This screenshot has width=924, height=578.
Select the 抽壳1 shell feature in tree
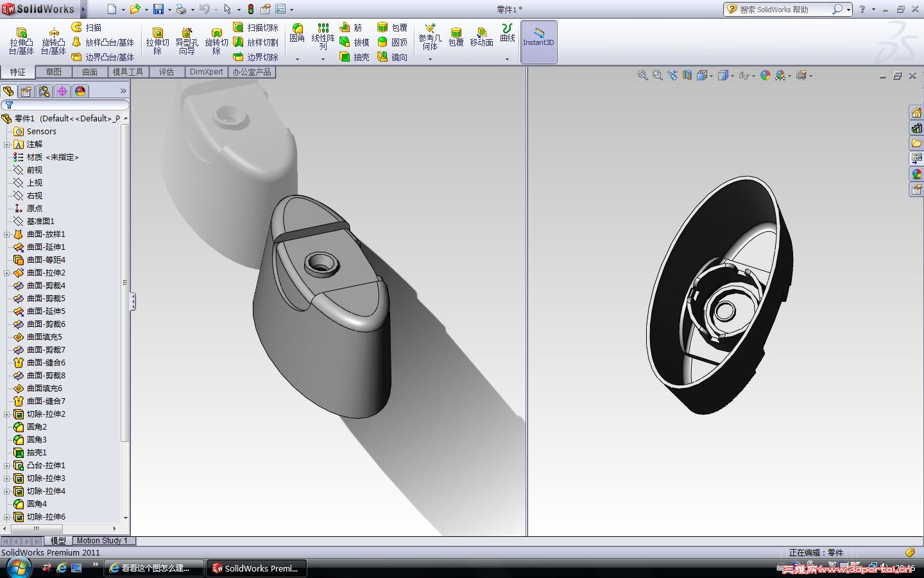point(30,453)
